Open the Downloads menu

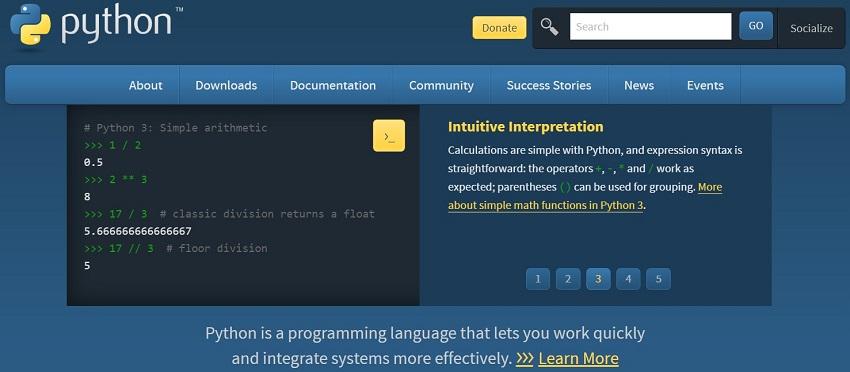coord(226,85)
